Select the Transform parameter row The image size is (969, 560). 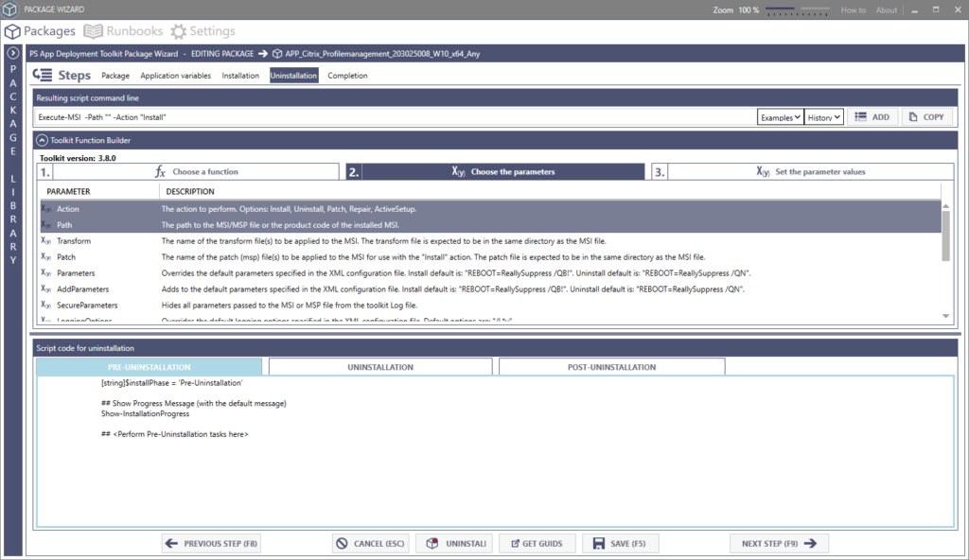tap(284, 240)
